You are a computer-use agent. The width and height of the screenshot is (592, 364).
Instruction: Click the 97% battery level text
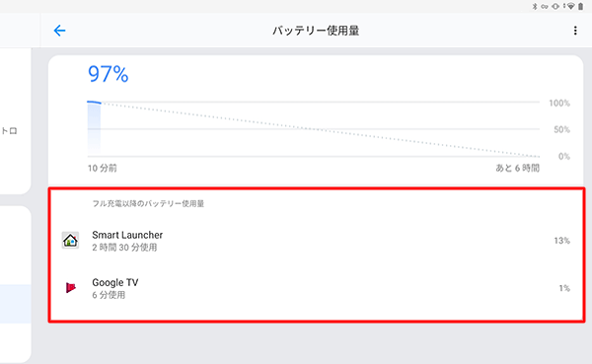pos(109,74)
